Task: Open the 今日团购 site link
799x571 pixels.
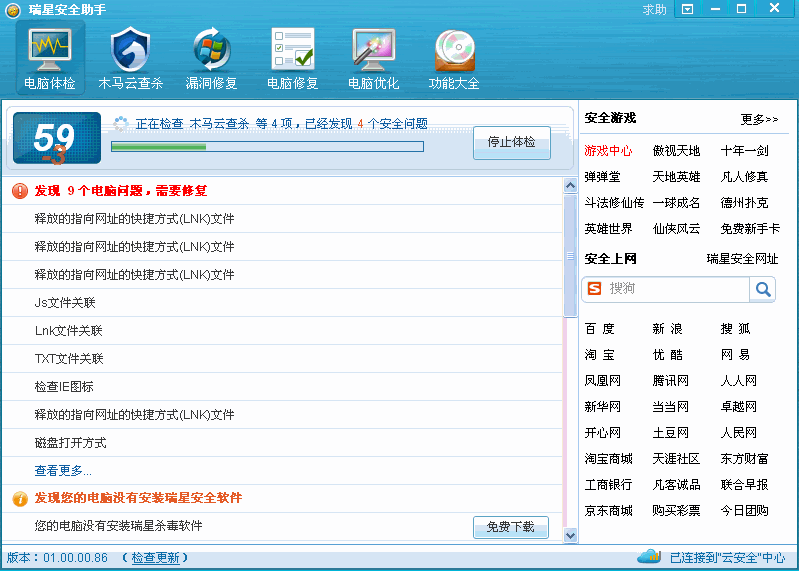Action: coord(744,511)
